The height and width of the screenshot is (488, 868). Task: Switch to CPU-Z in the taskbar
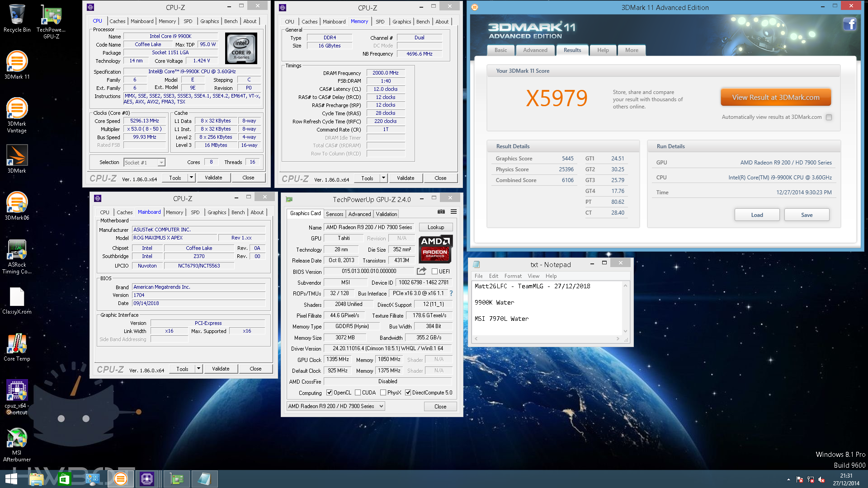(147, 479)
